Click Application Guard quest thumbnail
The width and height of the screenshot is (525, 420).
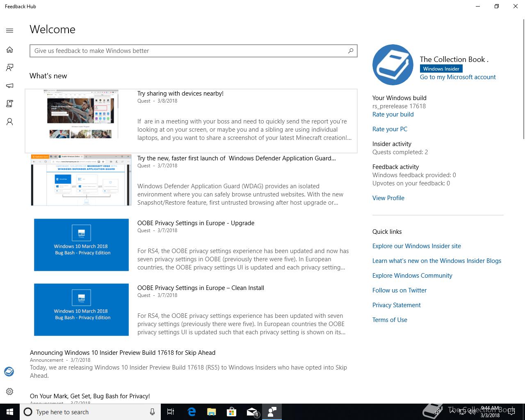pos(81,180)
